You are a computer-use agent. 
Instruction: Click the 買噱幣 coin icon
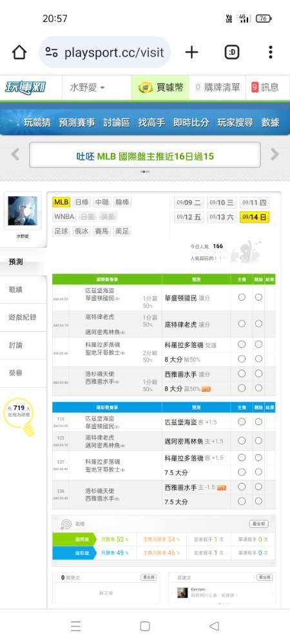click(x=146, y=88)
